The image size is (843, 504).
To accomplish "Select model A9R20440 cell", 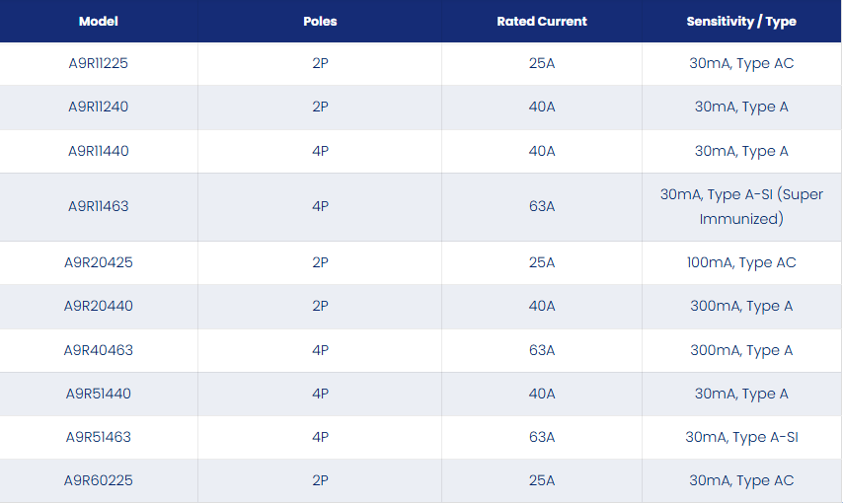I will click(x=99, y=307).
